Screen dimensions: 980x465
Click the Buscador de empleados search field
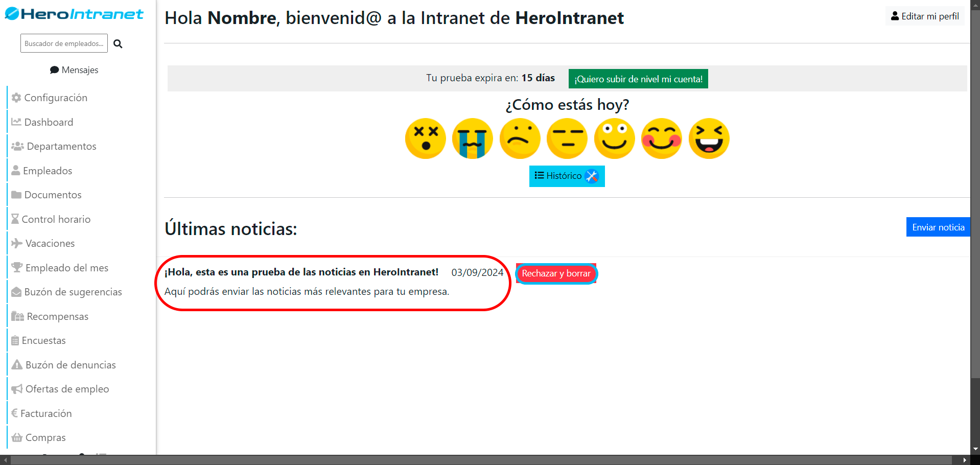64,43
